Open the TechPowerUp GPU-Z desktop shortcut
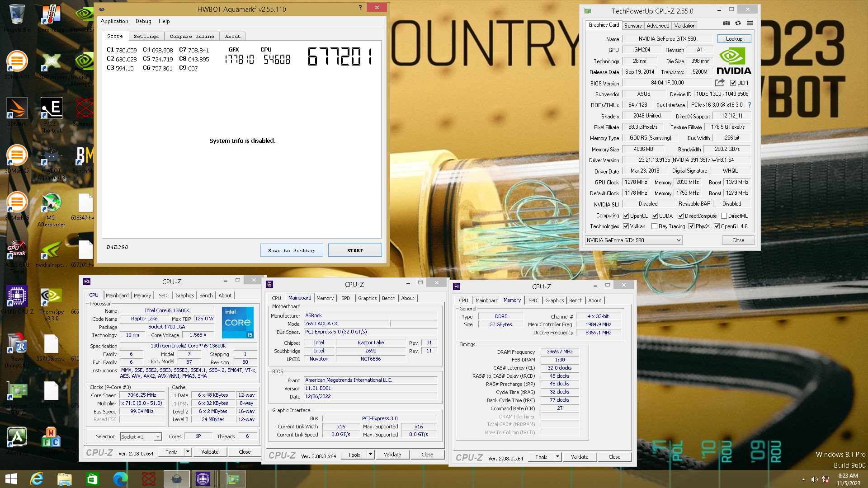The image size is (868, 488). click(x=17, y=398)
